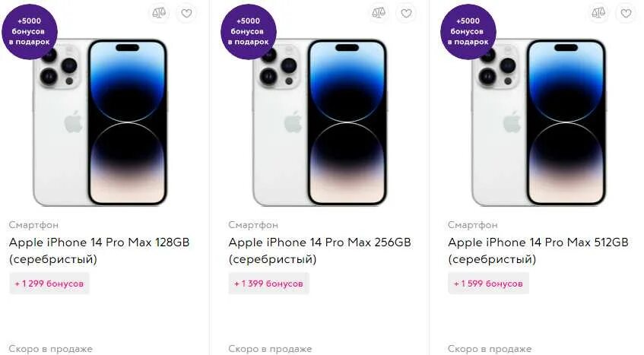Click the +1 599 бонусов tag
The width and height of the screenshot is (644, 355).
coord(488,284)
